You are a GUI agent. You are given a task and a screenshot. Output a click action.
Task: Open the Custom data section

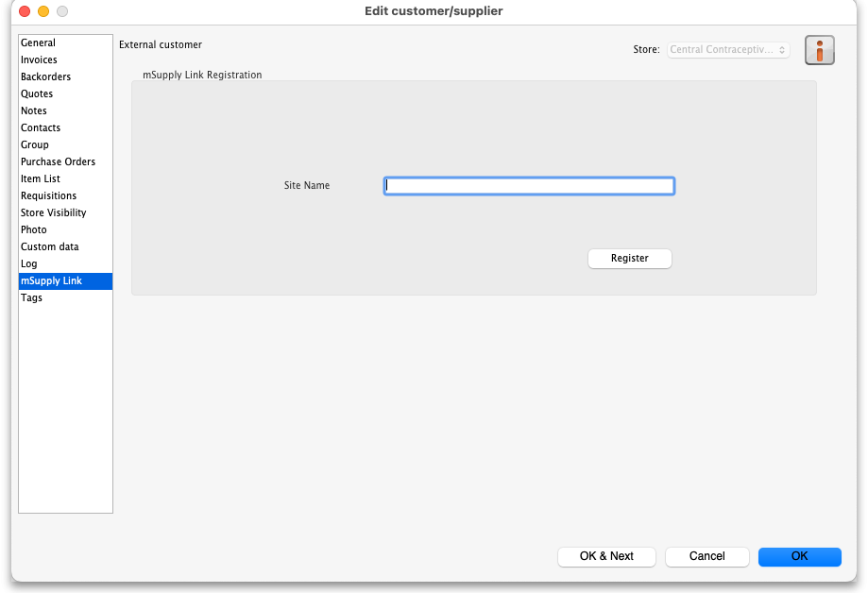coord(50,246)
